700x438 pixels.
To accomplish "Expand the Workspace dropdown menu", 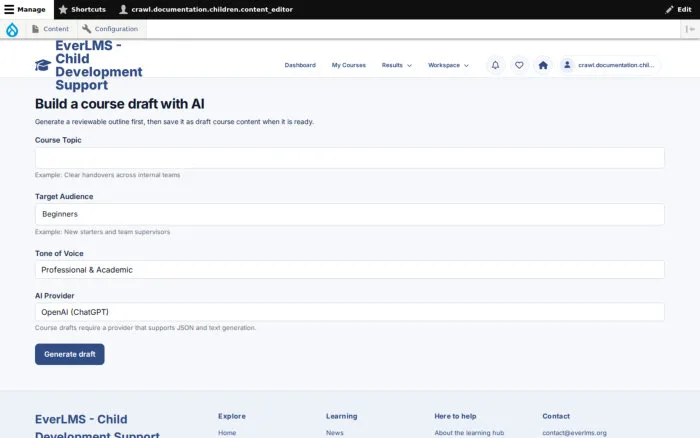I will (448, 65).
